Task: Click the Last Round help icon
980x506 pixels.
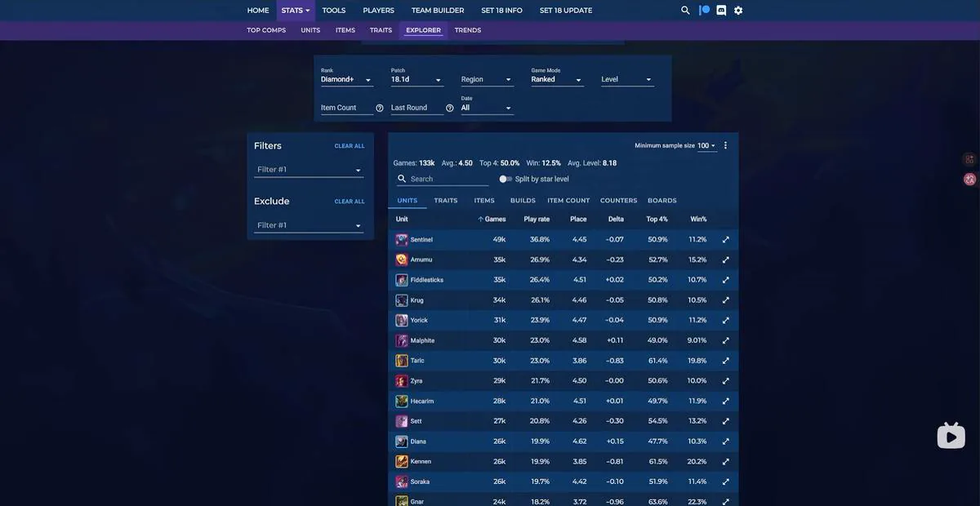Action: tap(450, 108)
